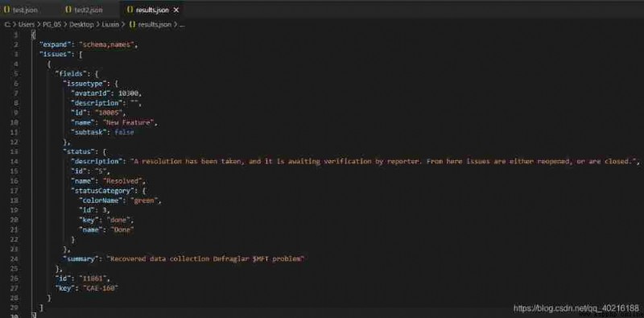Switch to the test2.json tab

tap(84, 10)
